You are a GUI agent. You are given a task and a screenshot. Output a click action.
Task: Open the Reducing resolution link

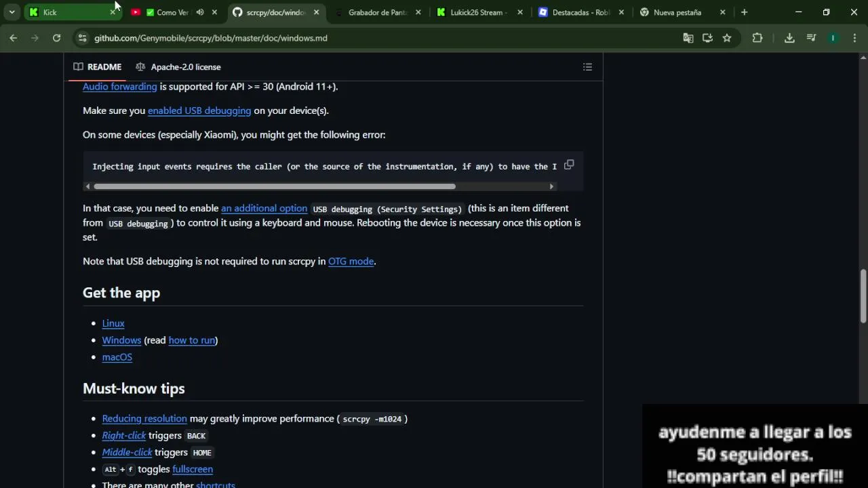144,419
